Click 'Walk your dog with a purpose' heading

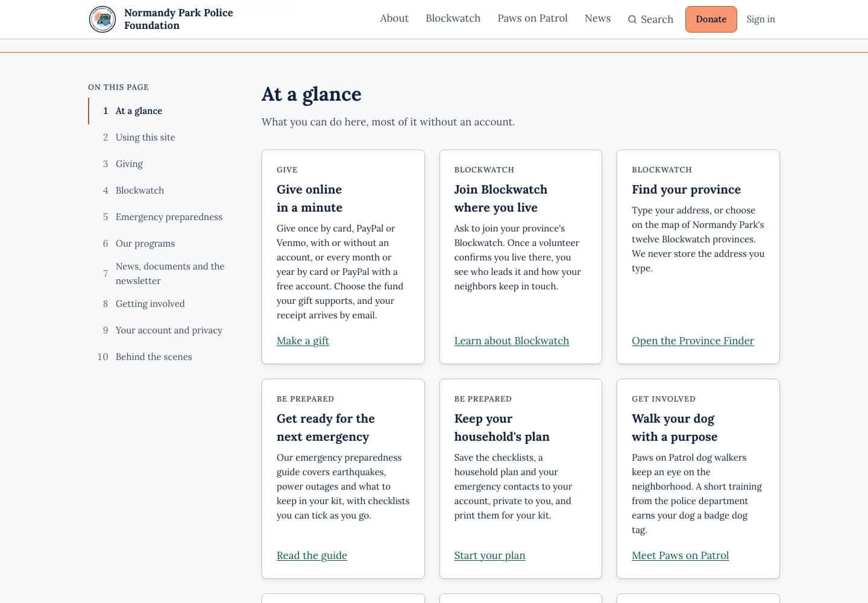tap(675, 428)
